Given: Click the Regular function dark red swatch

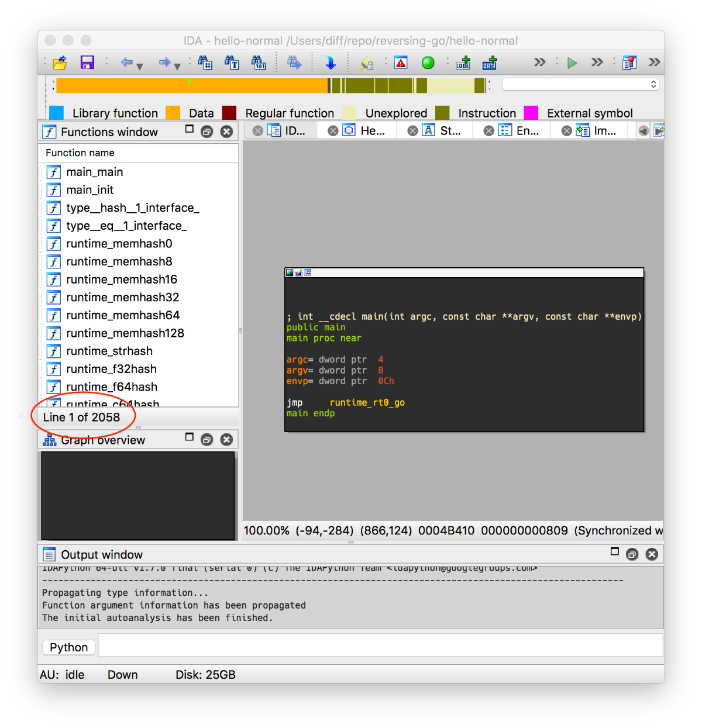Looking at the screenshot, I should pos(229,113).
